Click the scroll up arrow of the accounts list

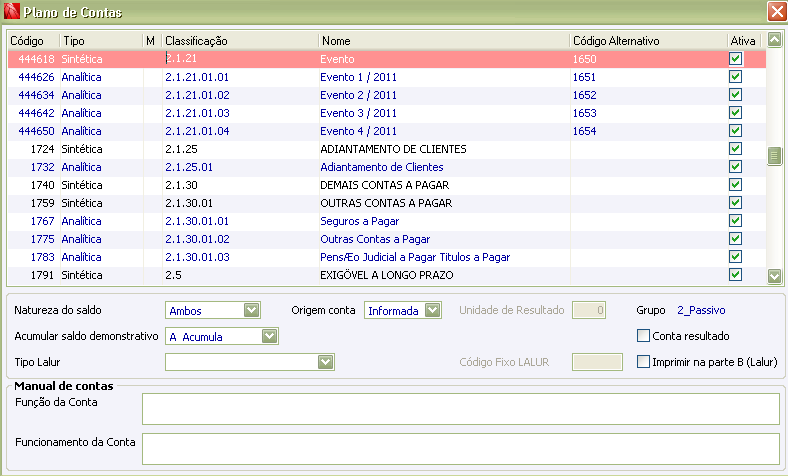[x=774, y=40]
